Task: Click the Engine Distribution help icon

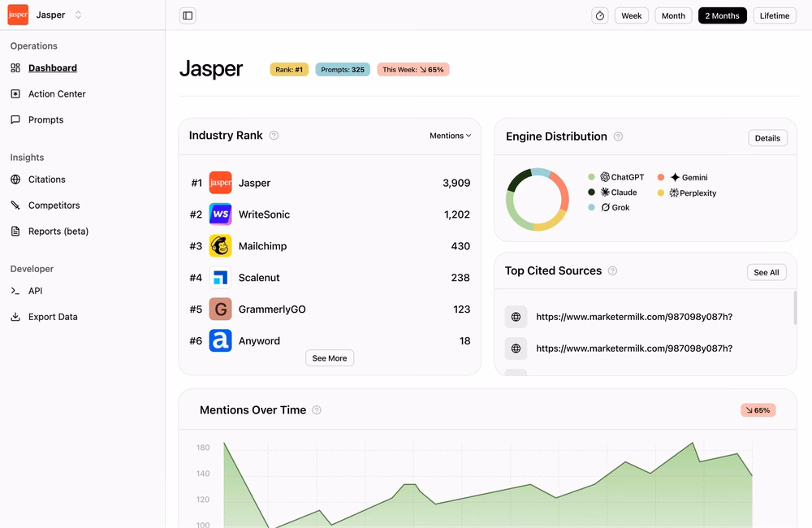Action: click(618, 136)
